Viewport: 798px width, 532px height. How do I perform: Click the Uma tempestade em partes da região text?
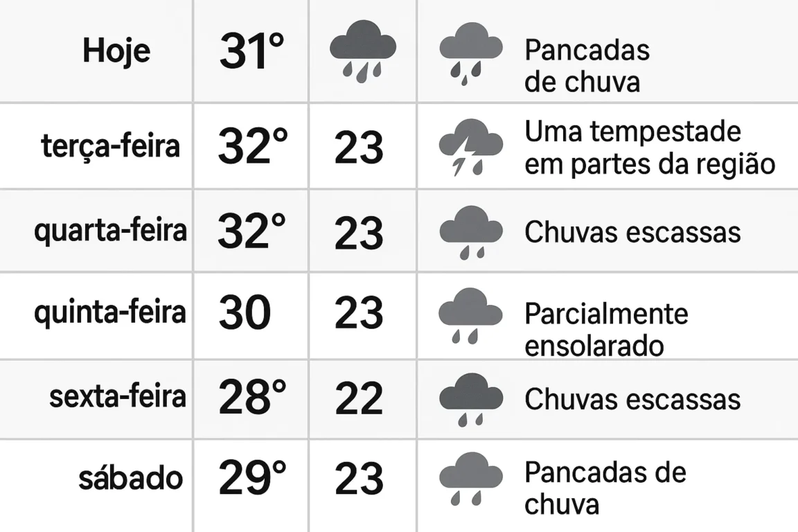650,148
